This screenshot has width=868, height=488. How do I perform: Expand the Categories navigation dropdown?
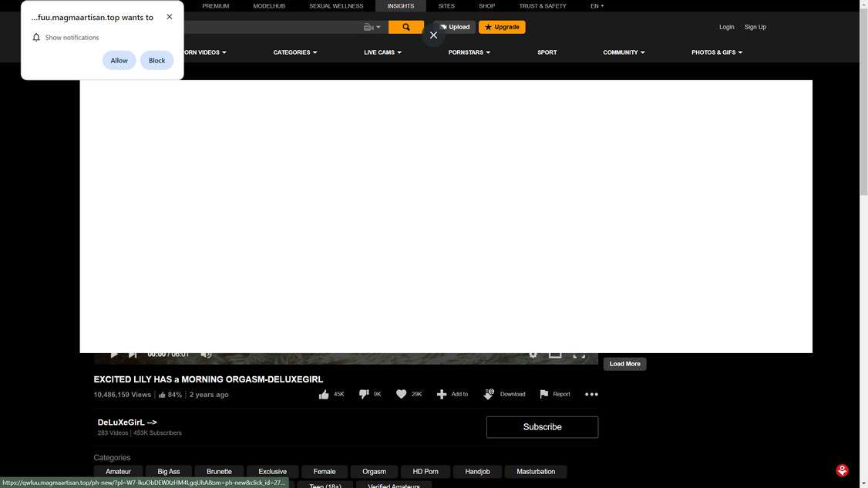pyautogui.click(x=294, y=52)
